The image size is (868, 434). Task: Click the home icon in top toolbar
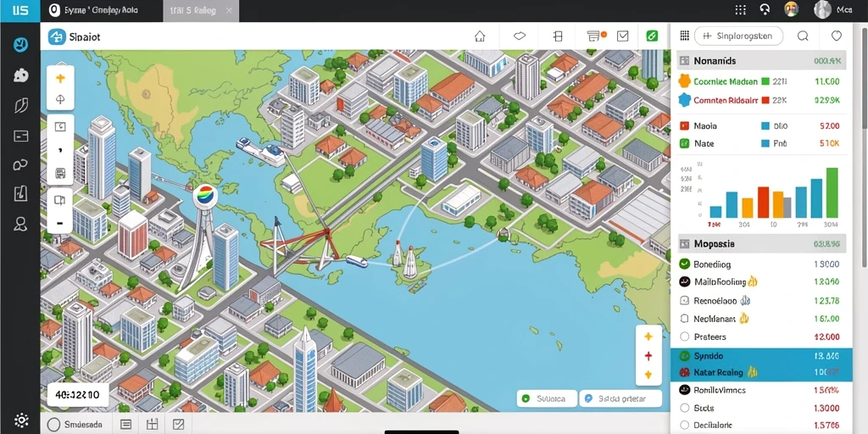point(480,36)
